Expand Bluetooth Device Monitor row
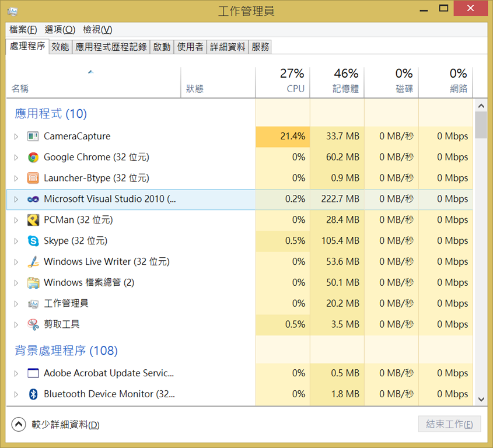This screenshot has height=448, width=493. coord(16,394)
